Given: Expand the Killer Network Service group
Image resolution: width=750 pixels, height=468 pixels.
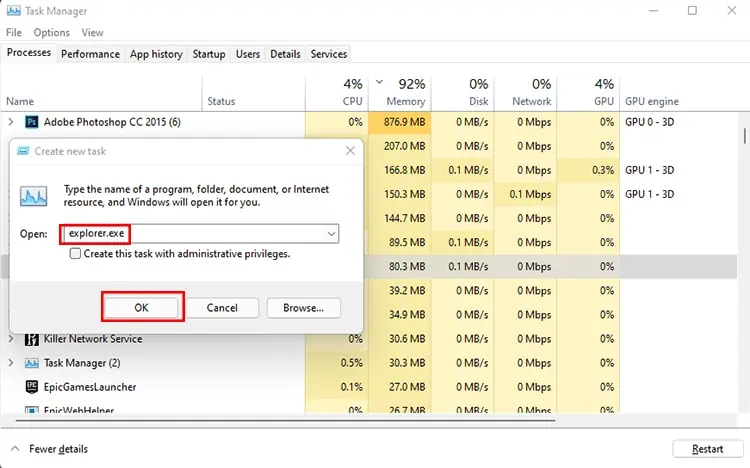Looking at the screenshot, I should click(11, 339).
